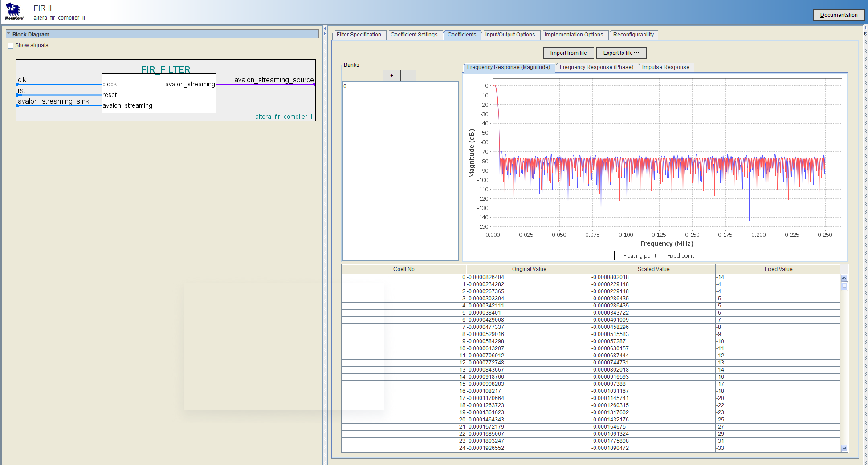Image resolution: width=868 pixels, height=465 pixels.
Task: Open the Coefficient Settings tab
Action: click(414, 35)
